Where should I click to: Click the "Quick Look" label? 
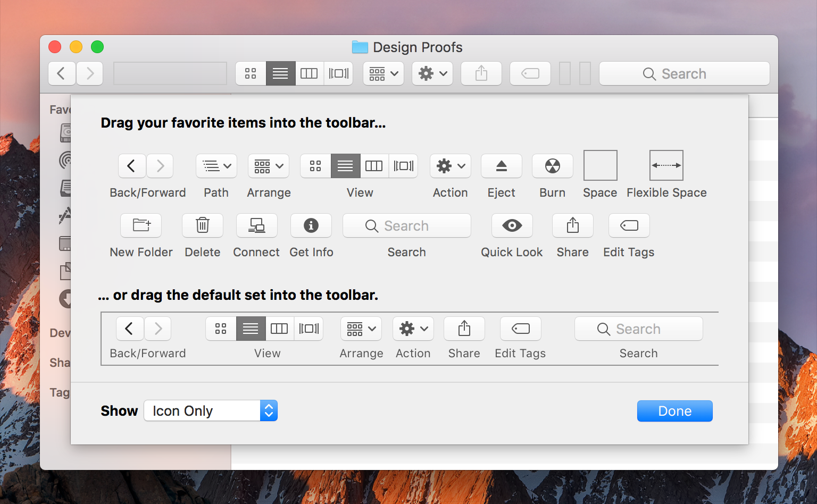click(x=512, y=252)
